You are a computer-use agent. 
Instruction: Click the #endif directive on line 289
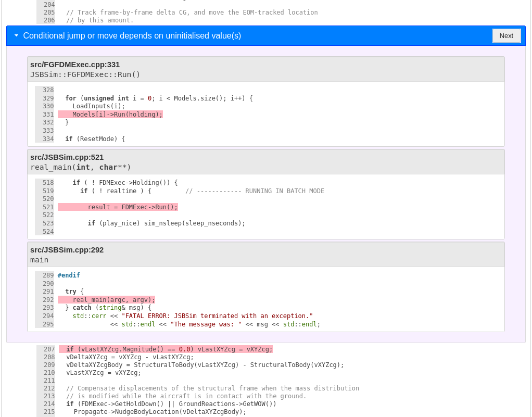(x=69, y=275)
